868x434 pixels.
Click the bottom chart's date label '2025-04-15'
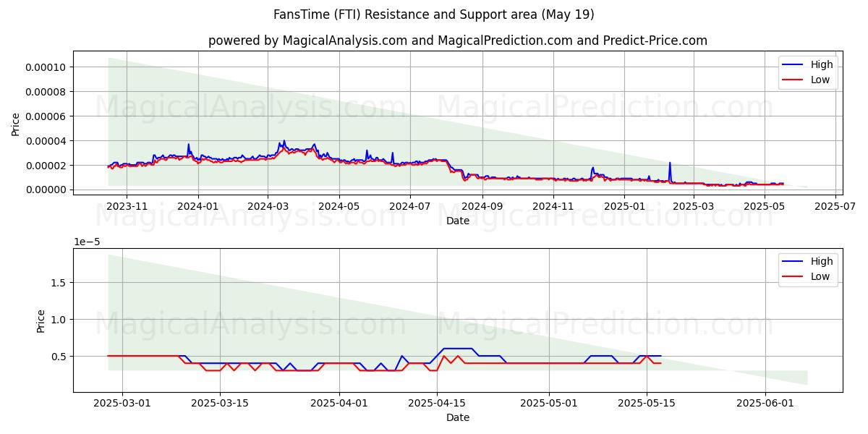pos(437,403)
